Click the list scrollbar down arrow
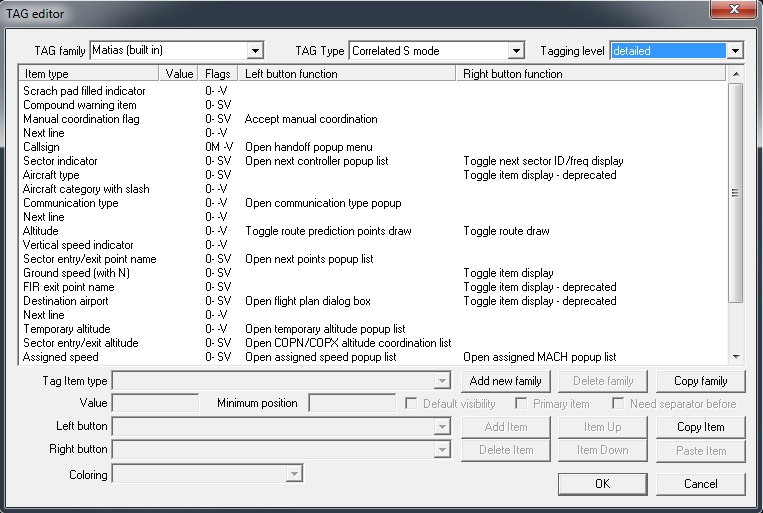The width and height of the screenshot is (763, 513). tap(736, 356)
